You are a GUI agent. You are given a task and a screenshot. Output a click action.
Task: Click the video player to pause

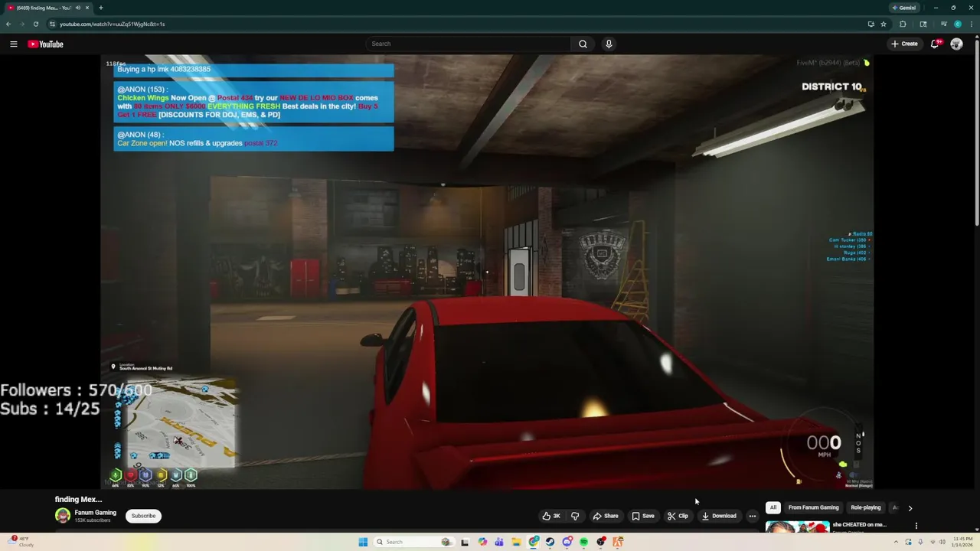pyautogui.click(x=487, y=272)
